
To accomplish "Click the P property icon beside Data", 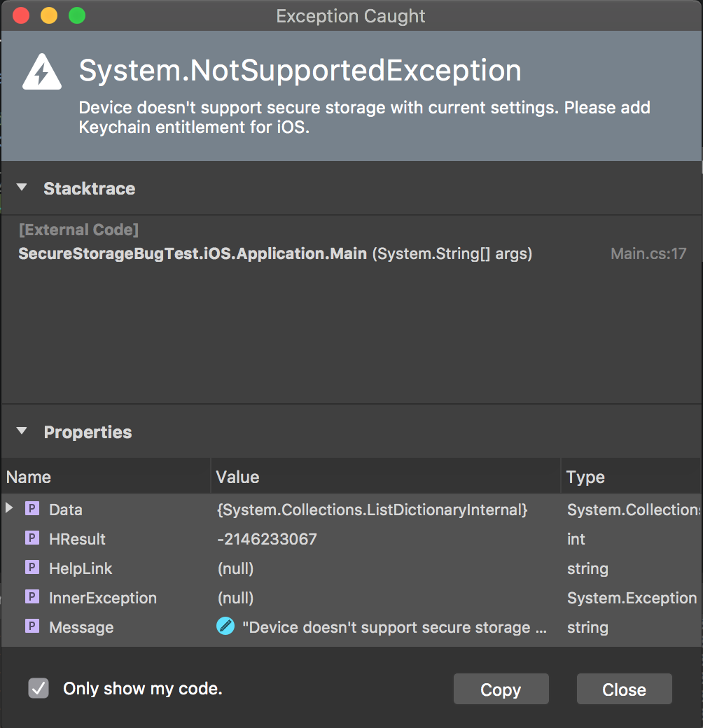I will pos(32,510).
